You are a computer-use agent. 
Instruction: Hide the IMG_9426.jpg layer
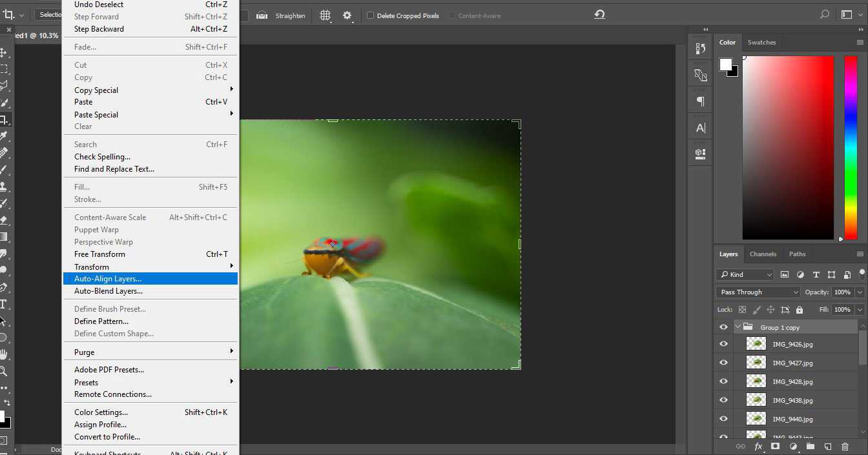pyautogui.click(x=723, y=344)
